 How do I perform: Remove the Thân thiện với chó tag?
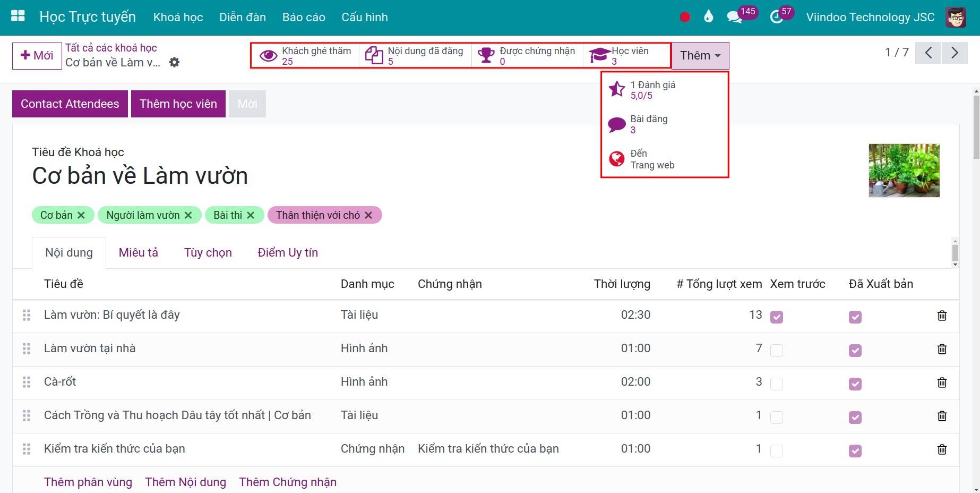368,215
